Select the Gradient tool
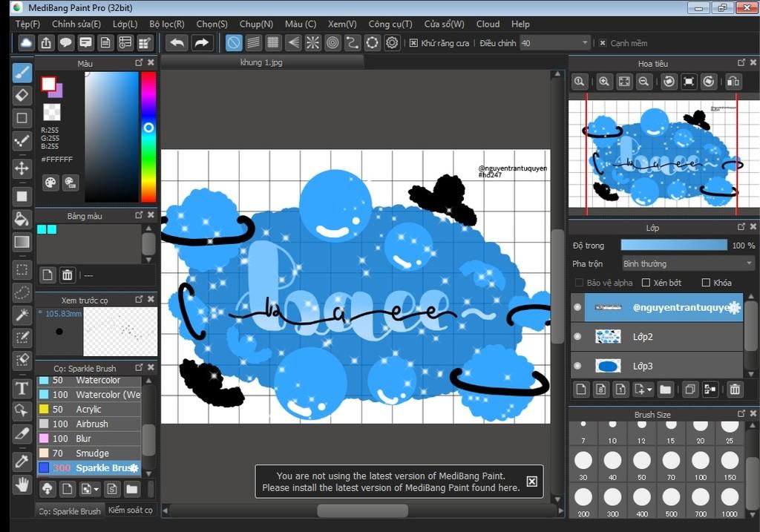The height and width of the screenshot is (532, 760). (22, 241)
